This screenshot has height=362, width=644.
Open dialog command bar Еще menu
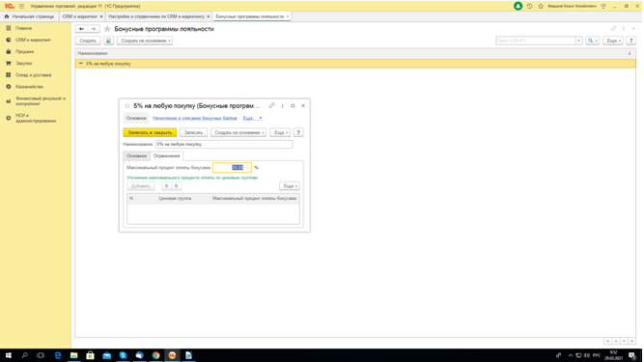click(281, 132)
